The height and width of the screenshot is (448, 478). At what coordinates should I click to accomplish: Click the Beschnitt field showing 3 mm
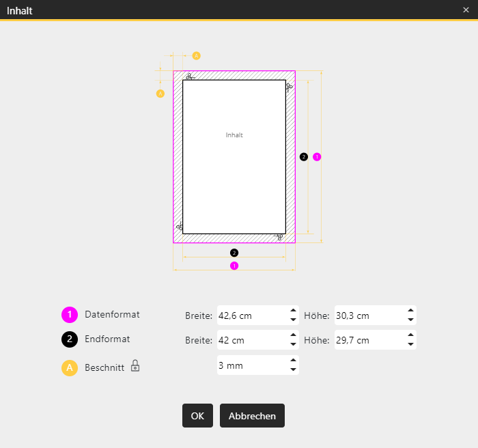point(251,365)
